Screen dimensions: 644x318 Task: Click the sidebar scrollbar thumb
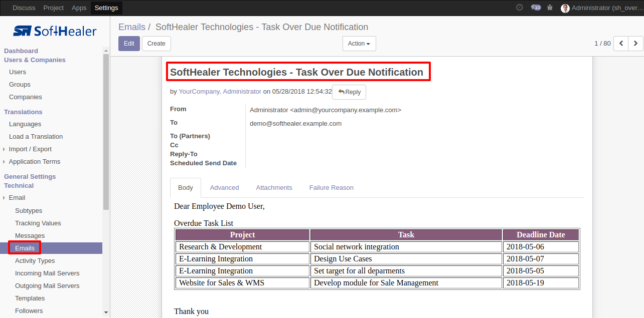click(106, 131)
